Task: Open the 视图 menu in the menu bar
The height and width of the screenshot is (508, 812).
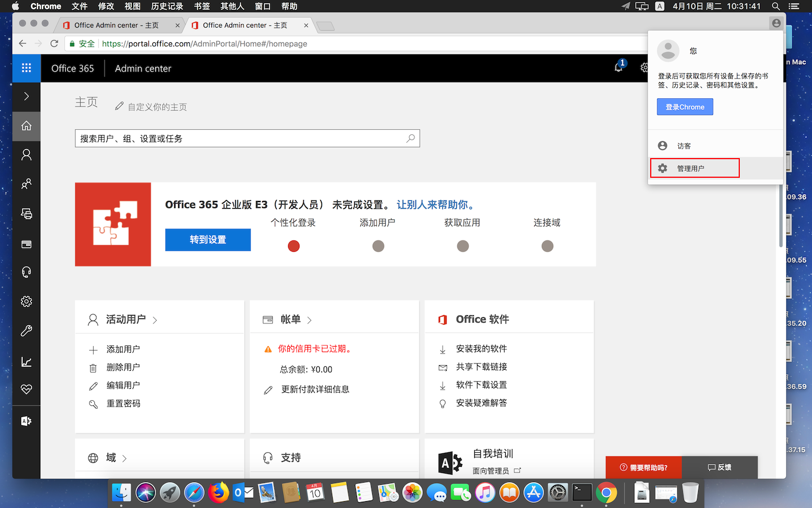Action: (x=133, y=6)
